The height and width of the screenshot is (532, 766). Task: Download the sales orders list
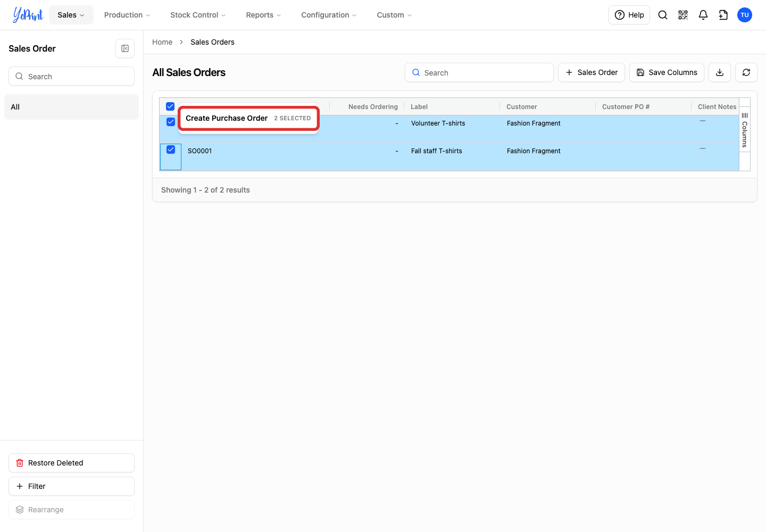point(720,72)
